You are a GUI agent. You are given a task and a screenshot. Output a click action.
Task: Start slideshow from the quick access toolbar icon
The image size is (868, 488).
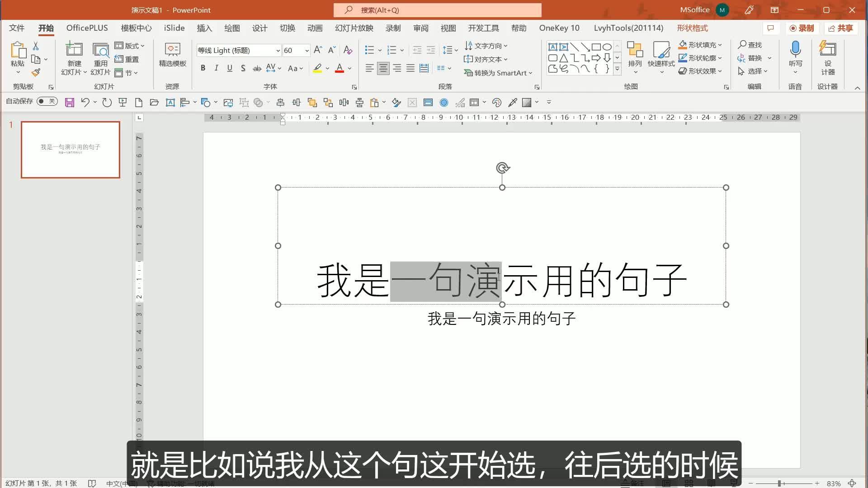tap(123, 102)
